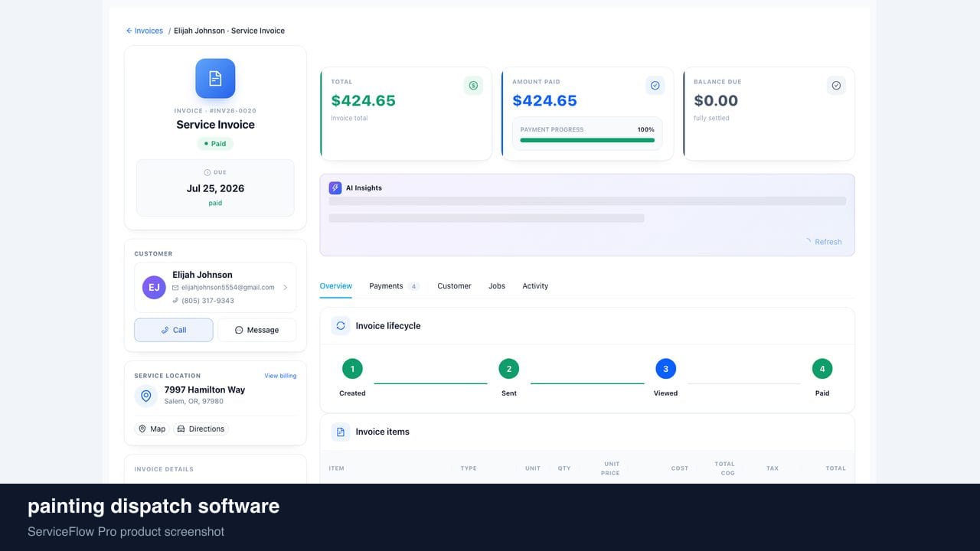Click the Jul 25, 2026 due date
The height and width of the screenshot is (551, 980).
click(x=215, y=188)
